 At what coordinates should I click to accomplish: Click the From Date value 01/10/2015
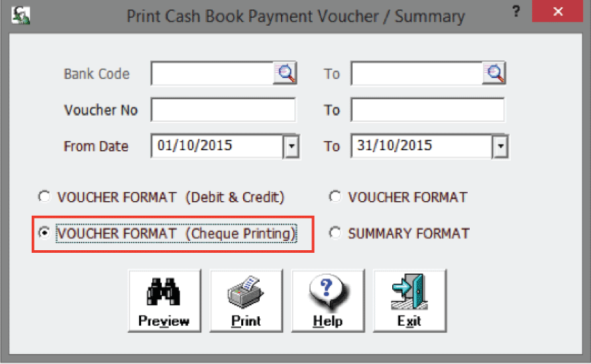coord(195,146)
